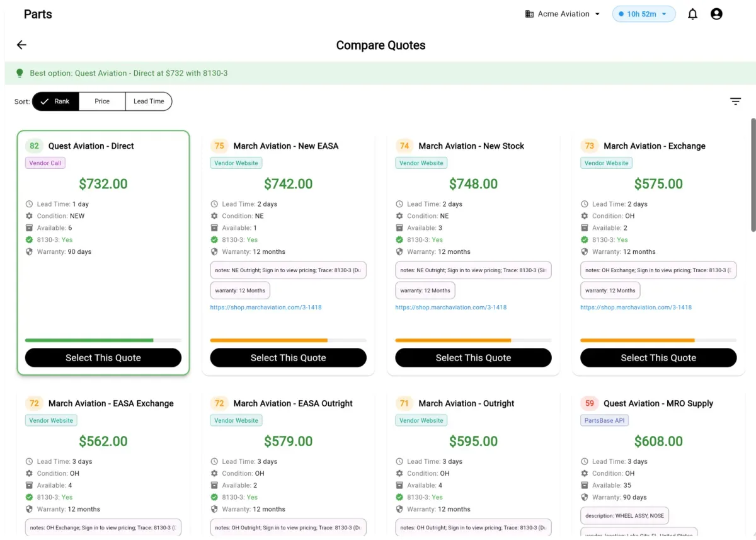Expand the 10h 52m timer dropdown
The height and width of the screenshot is (540, 756).
tap(644, 14)
